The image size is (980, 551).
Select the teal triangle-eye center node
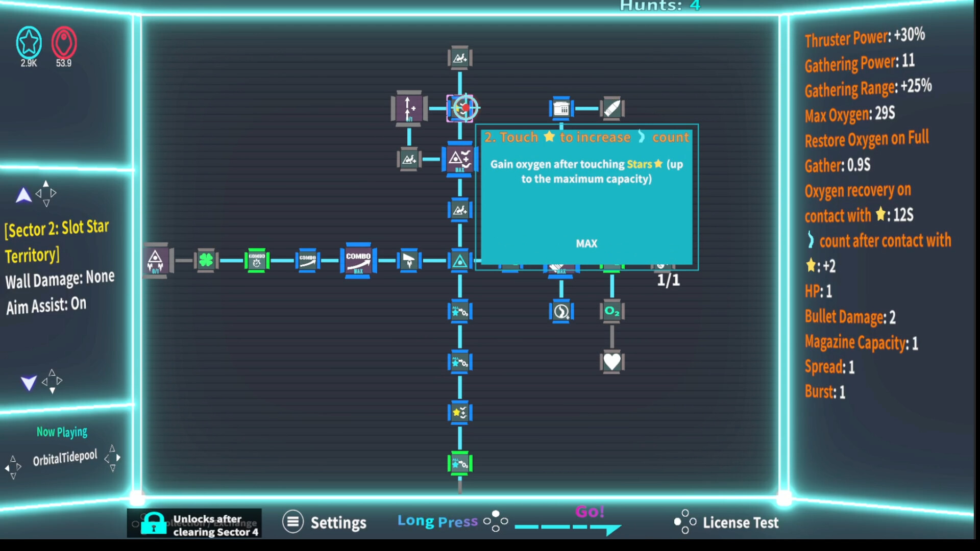460,261
